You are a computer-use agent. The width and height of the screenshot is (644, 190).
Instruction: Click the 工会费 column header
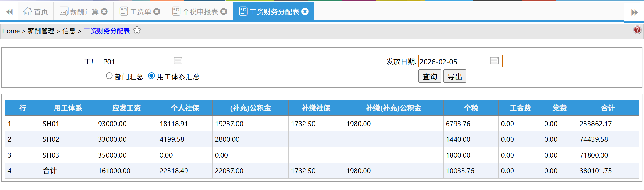click(x=520, y=108)
